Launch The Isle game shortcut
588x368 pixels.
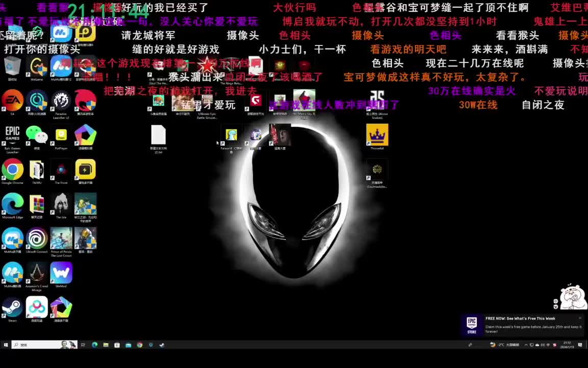click(x=61, y=206)
